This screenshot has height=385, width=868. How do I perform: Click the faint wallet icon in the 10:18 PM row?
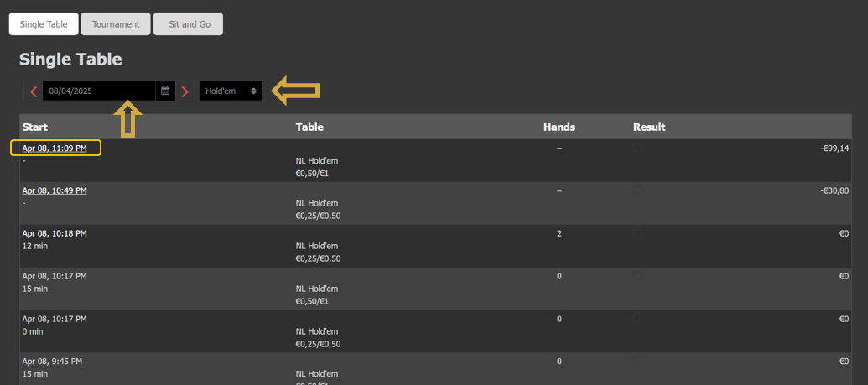pos(638,232)
